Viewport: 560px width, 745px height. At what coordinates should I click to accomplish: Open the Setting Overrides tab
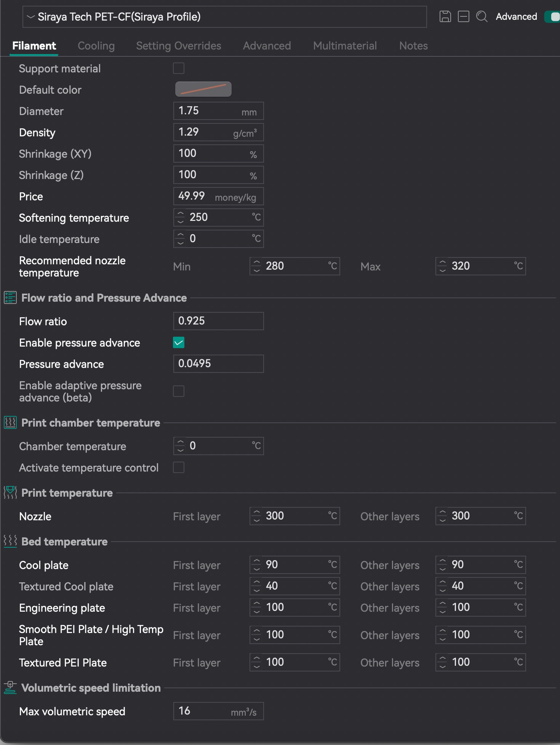(x=179, y=46)
